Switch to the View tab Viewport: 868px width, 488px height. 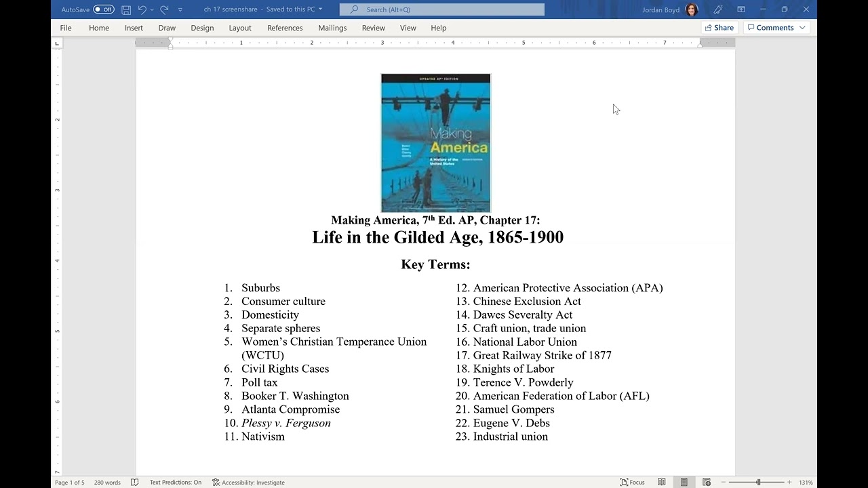(408, 28)
